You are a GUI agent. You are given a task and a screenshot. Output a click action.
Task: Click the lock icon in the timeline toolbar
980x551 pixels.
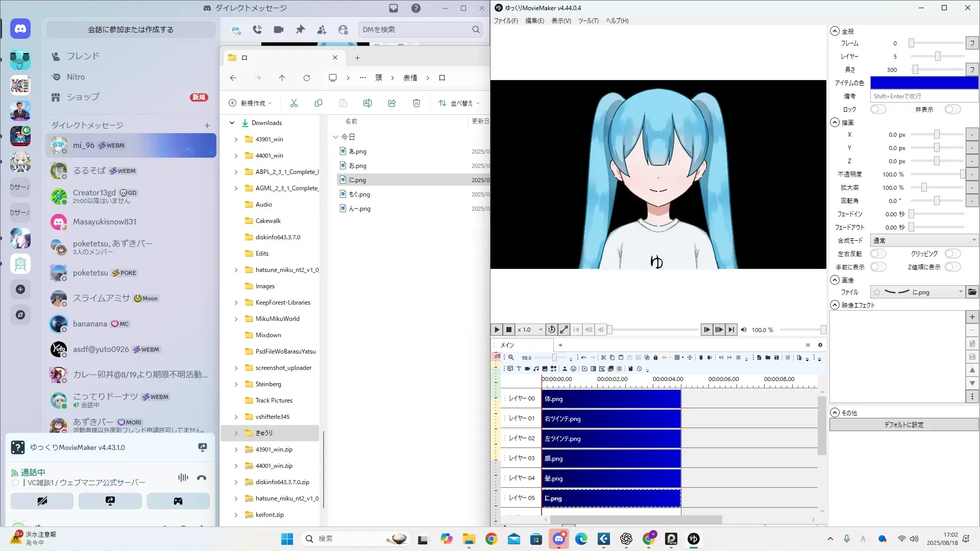pos(656,358)
